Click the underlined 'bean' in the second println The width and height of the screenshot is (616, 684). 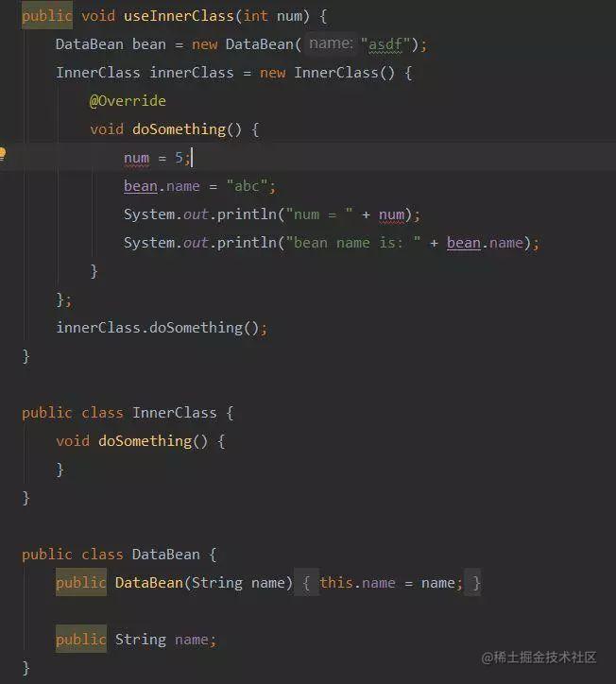point(464,243)
